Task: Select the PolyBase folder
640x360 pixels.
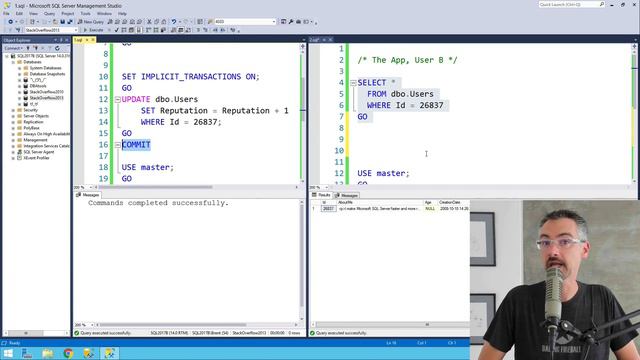Action: tap(31, 128)
